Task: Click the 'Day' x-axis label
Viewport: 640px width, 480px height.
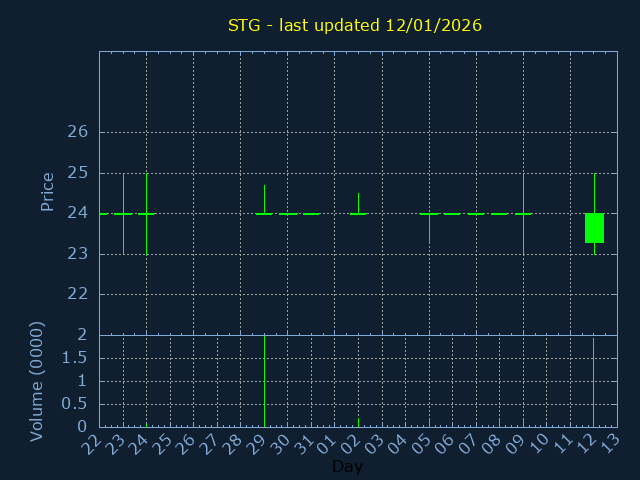Action: 347,467
